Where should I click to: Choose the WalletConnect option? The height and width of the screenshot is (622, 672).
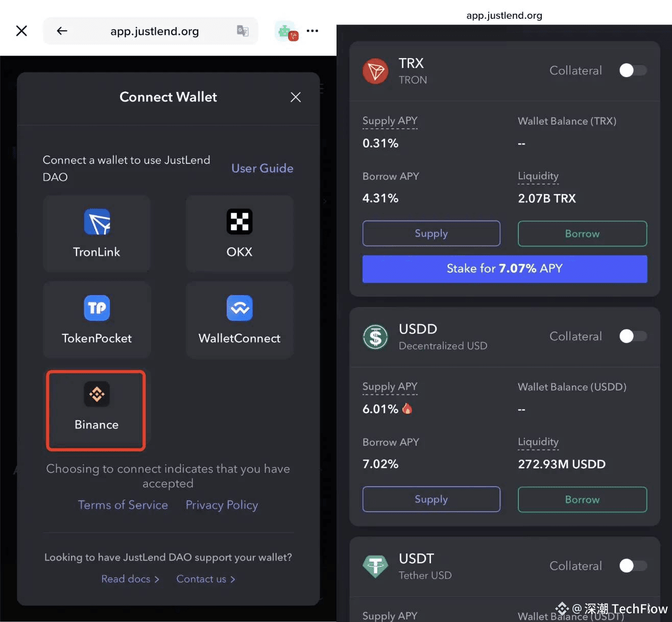point(239,320)
